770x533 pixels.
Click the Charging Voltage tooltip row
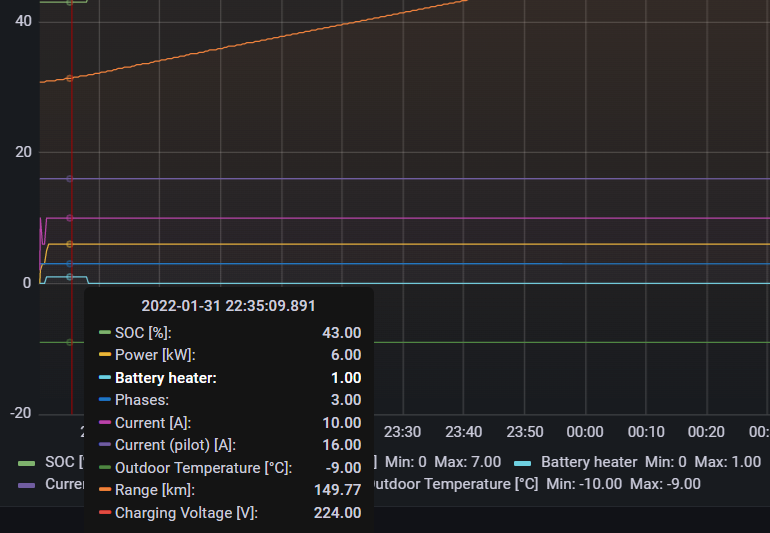coord(230,513)
